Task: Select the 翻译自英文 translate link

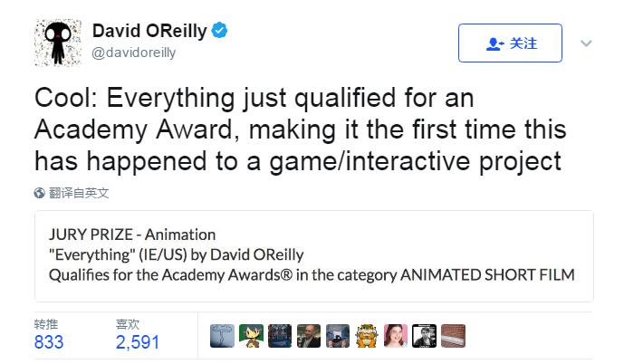Action: coord(79,193)
